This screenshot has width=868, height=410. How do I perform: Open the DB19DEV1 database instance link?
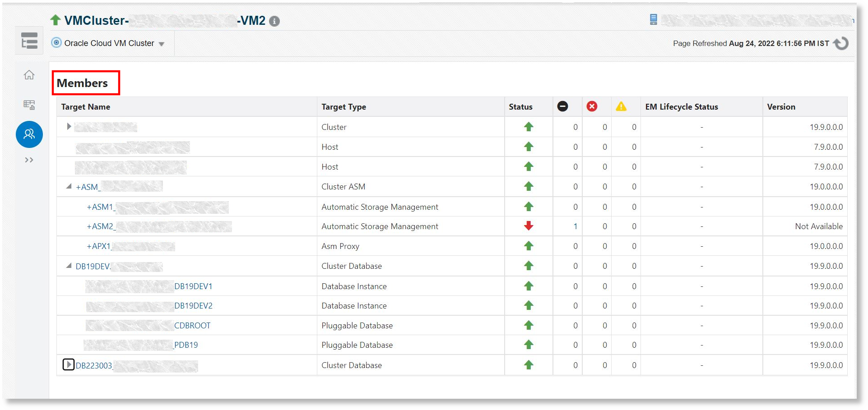(x=193, y=286)
